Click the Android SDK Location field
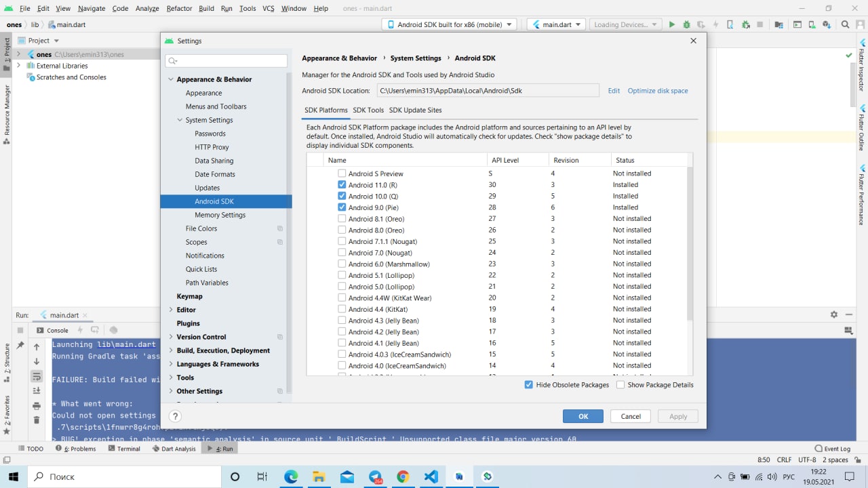This screenshot has width=868, height=488. click(x=488, y=90)
